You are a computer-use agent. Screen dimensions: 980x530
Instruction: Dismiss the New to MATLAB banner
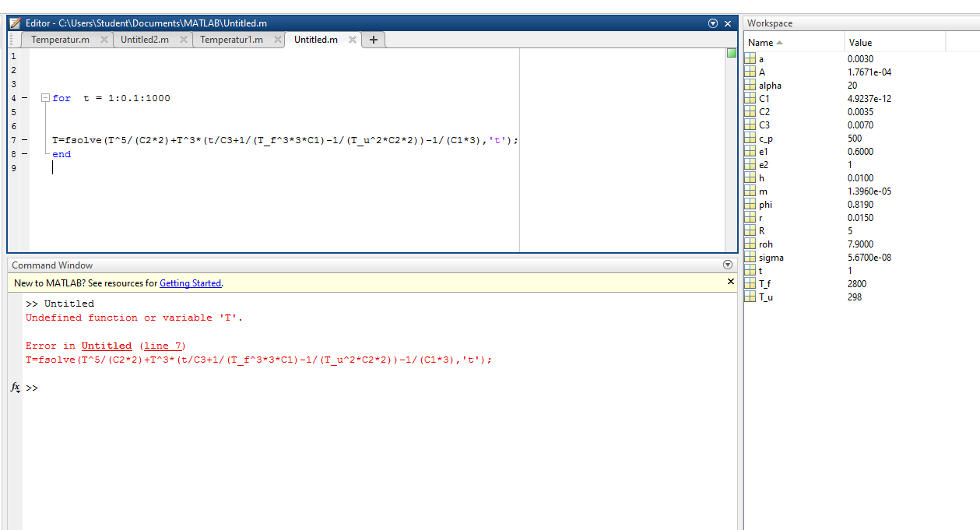click(x=730, y=282)
